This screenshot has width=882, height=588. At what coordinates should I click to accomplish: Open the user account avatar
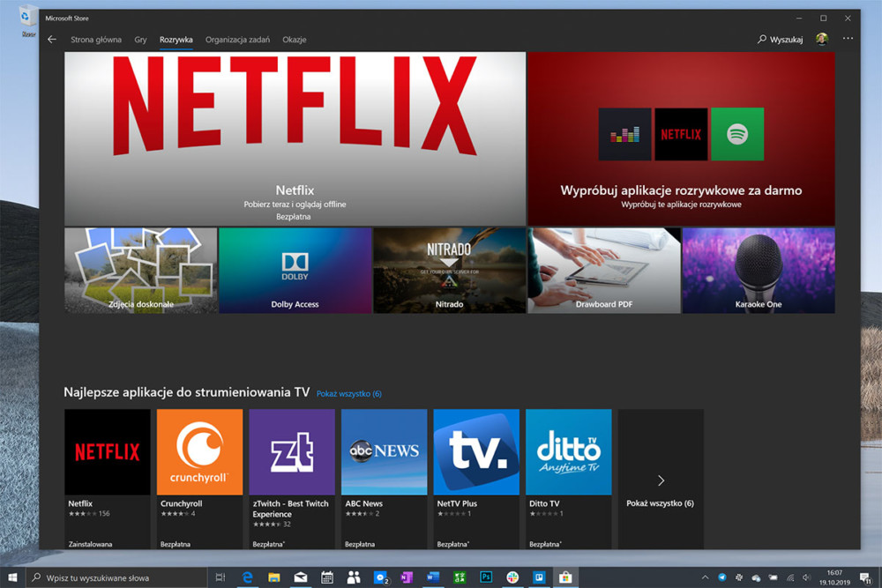[x=822, y=39]
